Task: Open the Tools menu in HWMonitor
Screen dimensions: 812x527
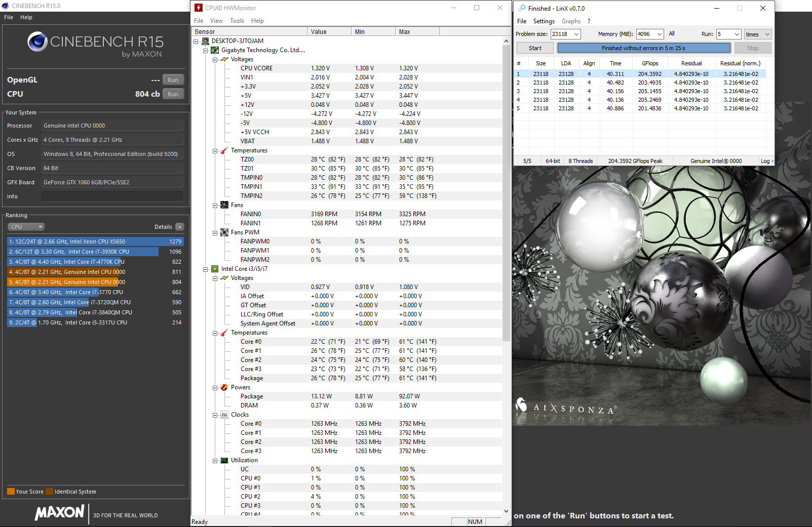Action: pos(237,21)
